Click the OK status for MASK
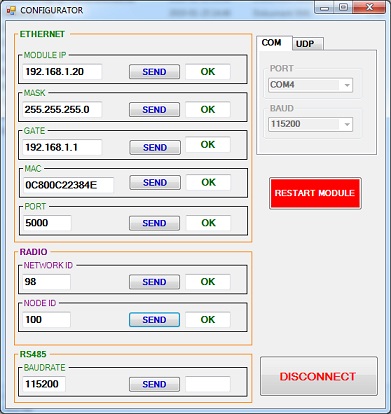This screenshot has width=391, height=414. 208,110
